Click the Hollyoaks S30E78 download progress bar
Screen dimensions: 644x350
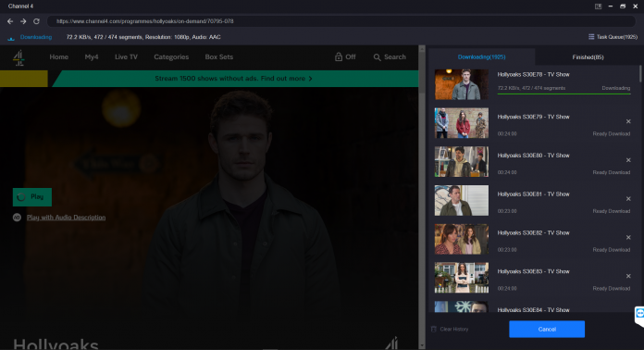563,94
